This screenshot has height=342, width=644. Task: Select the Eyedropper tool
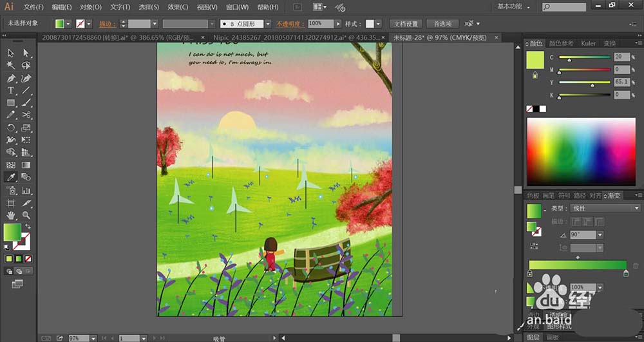pos(11,177)
